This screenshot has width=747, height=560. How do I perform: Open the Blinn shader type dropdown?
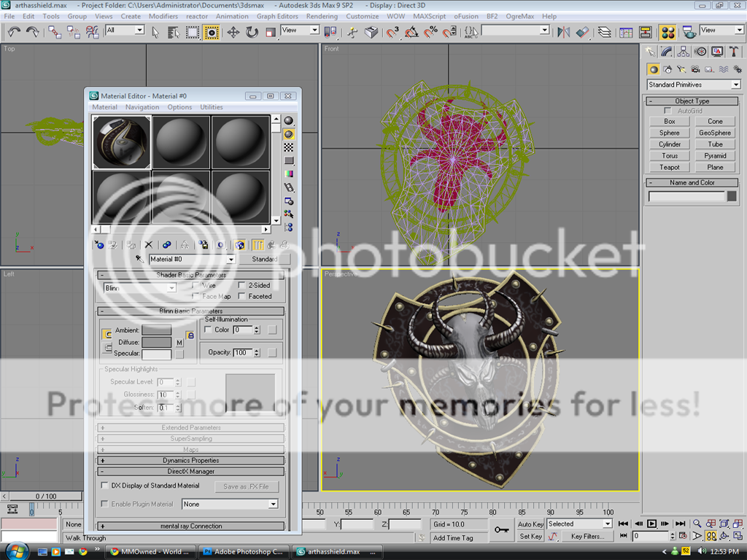pyautogui.click(x=139, y=287)
